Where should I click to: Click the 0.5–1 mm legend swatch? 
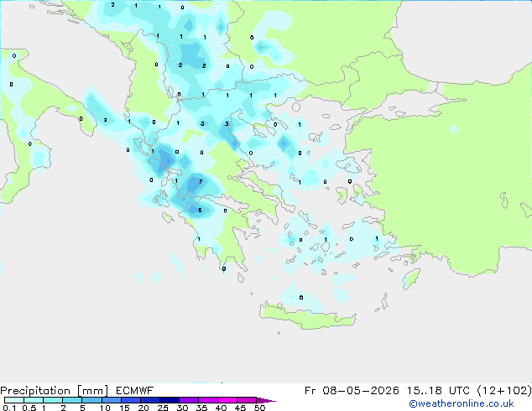tap(34, 400)
